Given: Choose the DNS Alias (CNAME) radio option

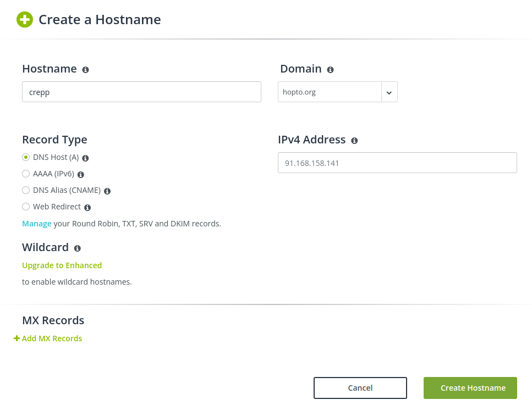Looking at the screenshot, I should point(26,190).
